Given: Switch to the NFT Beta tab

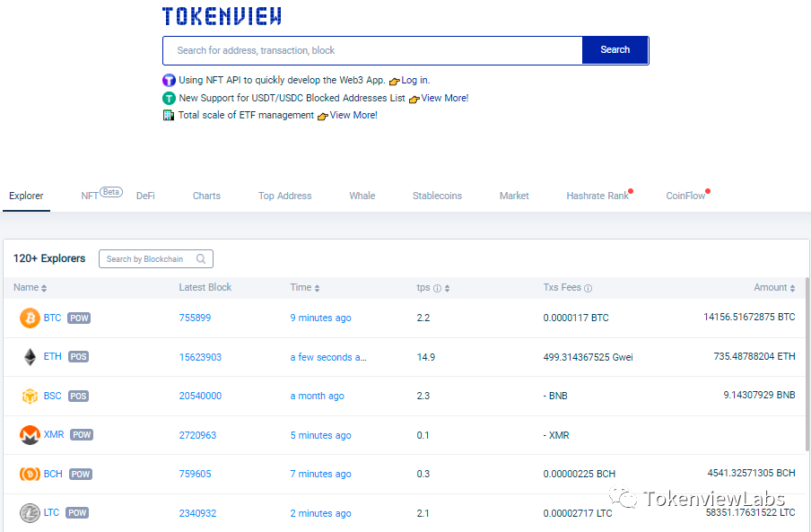Looking at the screenshot, I should coord(101,195).
